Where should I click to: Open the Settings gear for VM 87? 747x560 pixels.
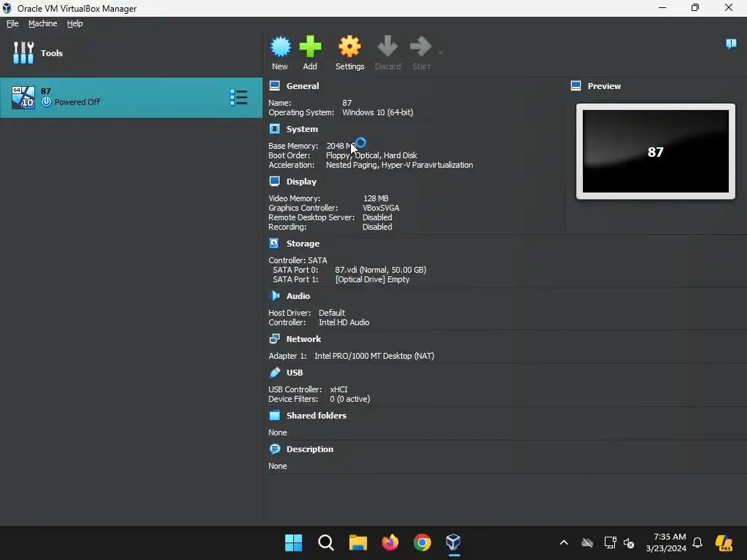[349, 47]
